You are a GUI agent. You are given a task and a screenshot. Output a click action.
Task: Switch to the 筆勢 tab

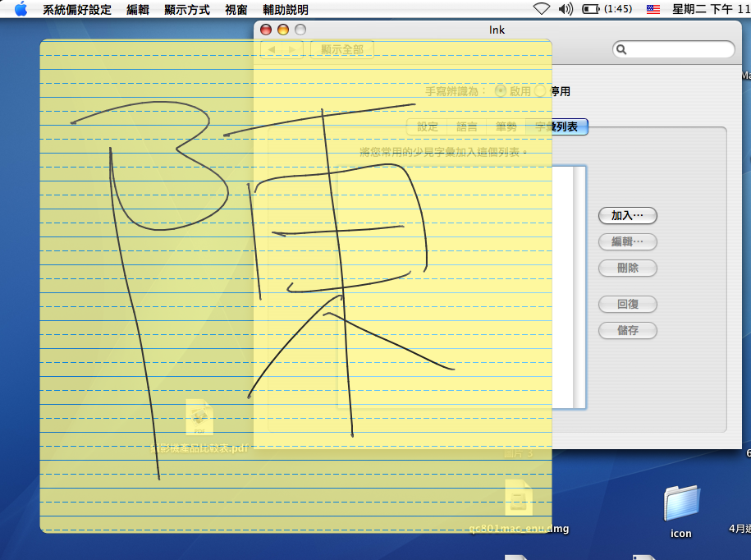506,127
